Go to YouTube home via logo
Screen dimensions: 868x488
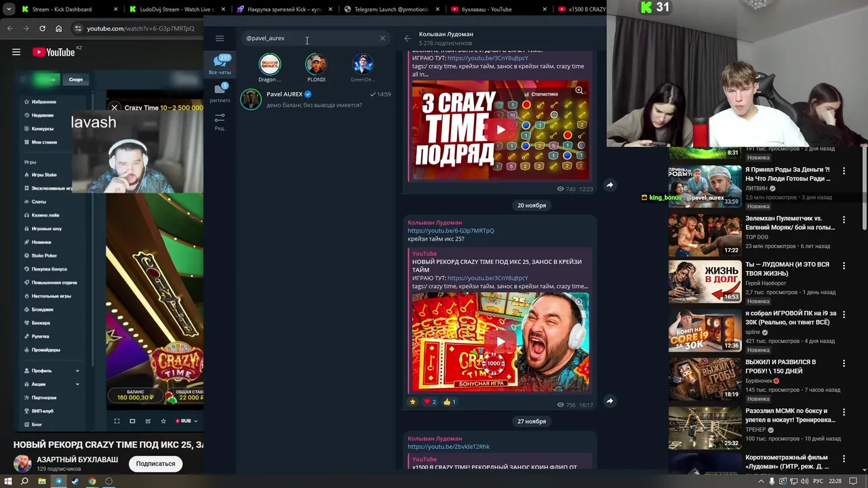(54, 52)
